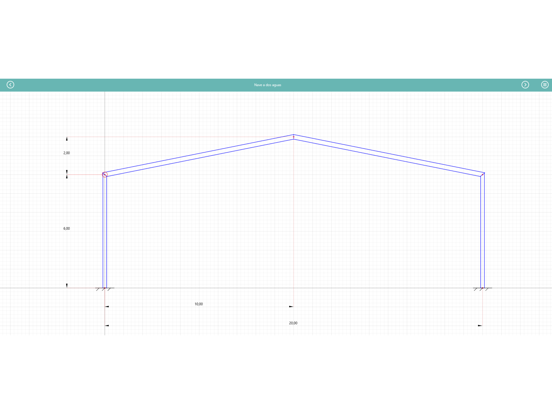Select the roof ridge apex node
This screenshot has height=414, width=552.
click(x=294, y=137)
